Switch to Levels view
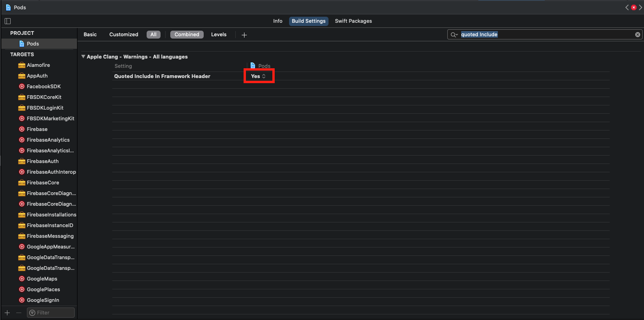Screen dimensions: 644x320 tap(219, 35)
